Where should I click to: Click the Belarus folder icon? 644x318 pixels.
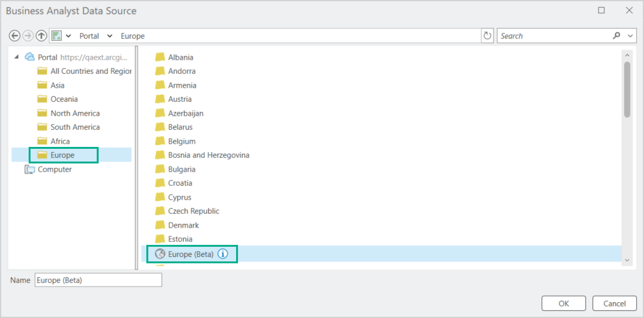[160, 127]
